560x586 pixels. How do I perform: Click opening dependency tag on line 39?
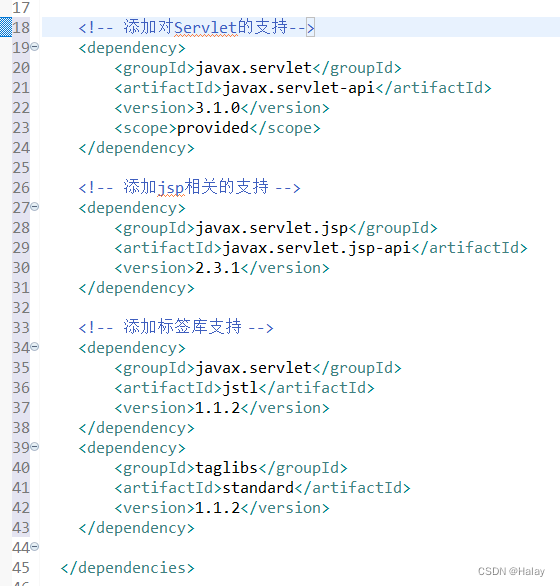coord(132,448)
